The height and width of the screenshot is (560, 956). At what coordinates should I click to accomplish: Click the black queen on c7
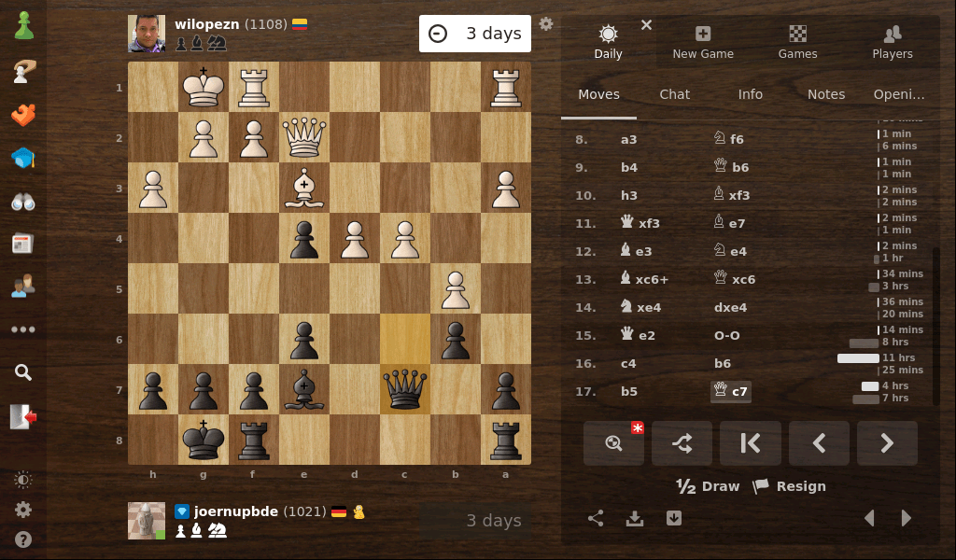click(x=405, y=389)
